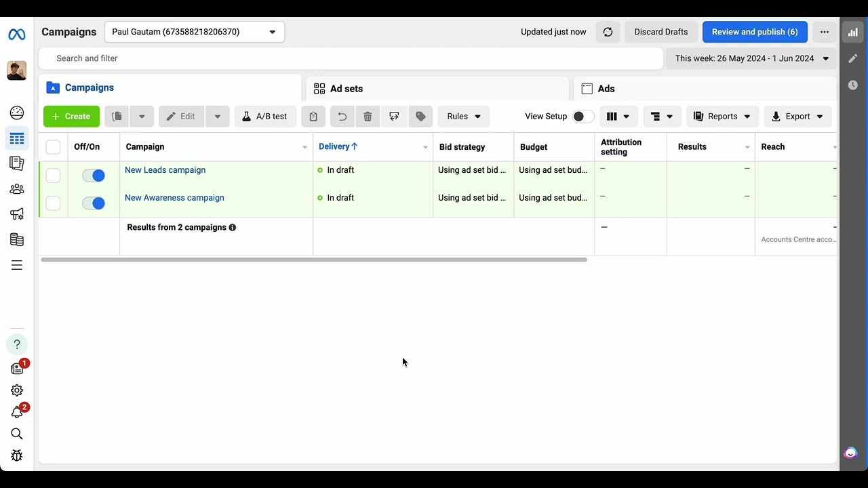
Task: Click the Undo arrow icon
Action: click(x=342, y=117)
